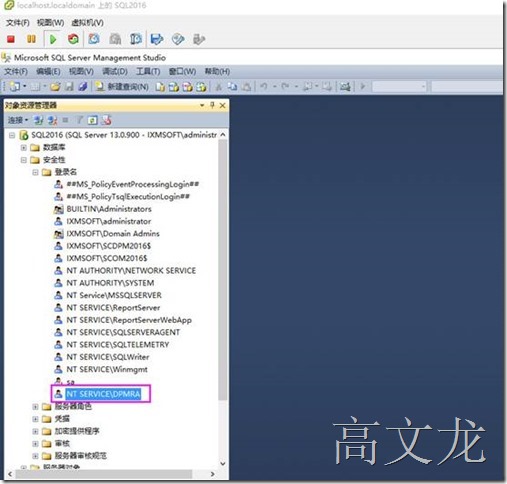Collapse the SQL2016 server node
This screenshot has width=507, height=484.
(12, 135)
